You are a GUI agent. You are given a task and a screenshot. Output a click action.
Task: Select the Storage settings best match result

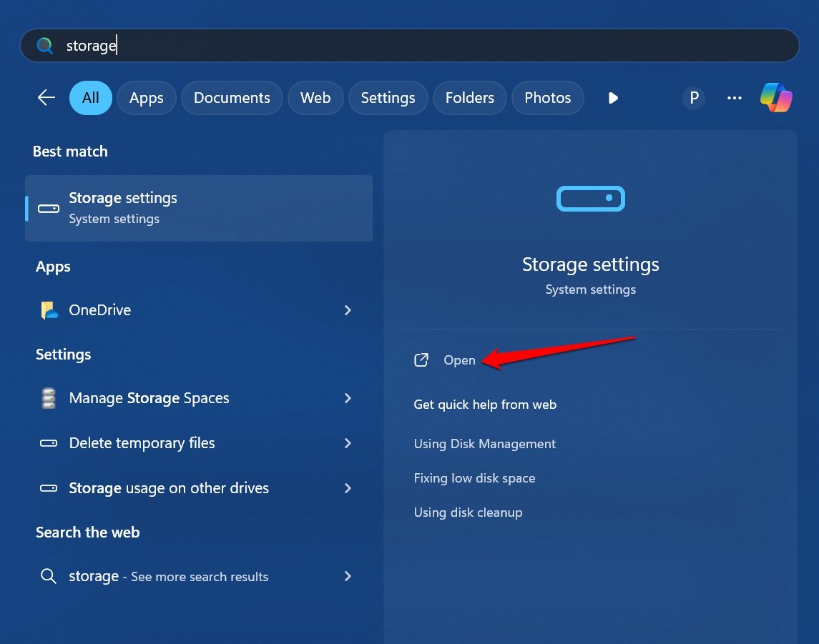tap(199, 208)
